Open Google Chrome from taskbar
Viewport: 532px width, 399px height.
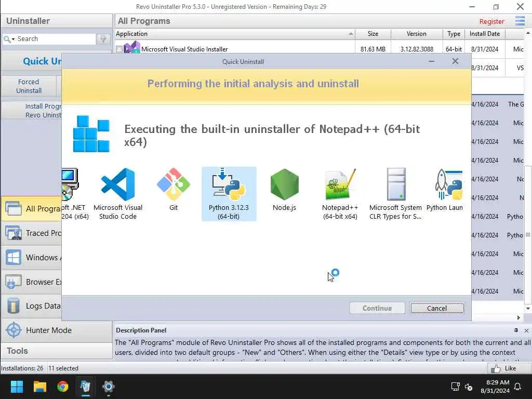(x=63, y=387)
